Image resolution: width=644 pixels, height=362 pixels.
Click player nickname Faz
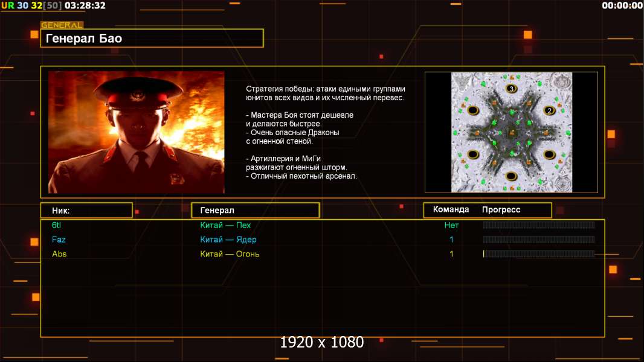(59, 240)
